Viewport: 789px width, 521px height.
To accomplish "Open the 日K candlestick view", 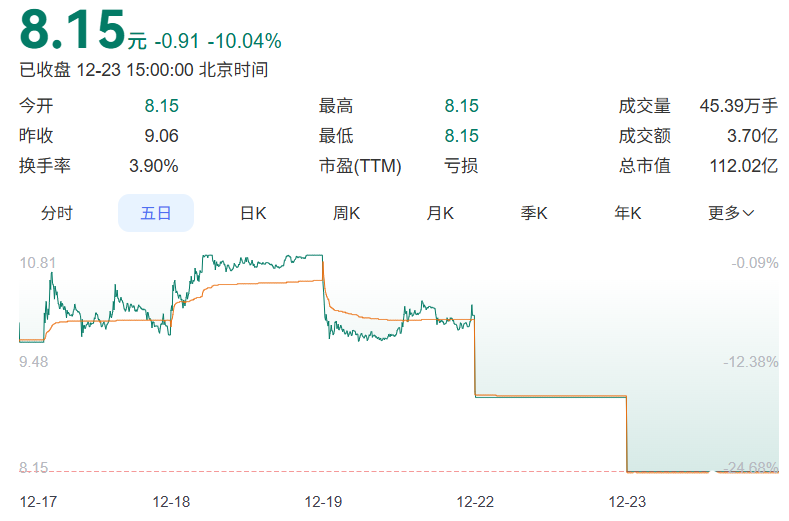I will [253, 213].
